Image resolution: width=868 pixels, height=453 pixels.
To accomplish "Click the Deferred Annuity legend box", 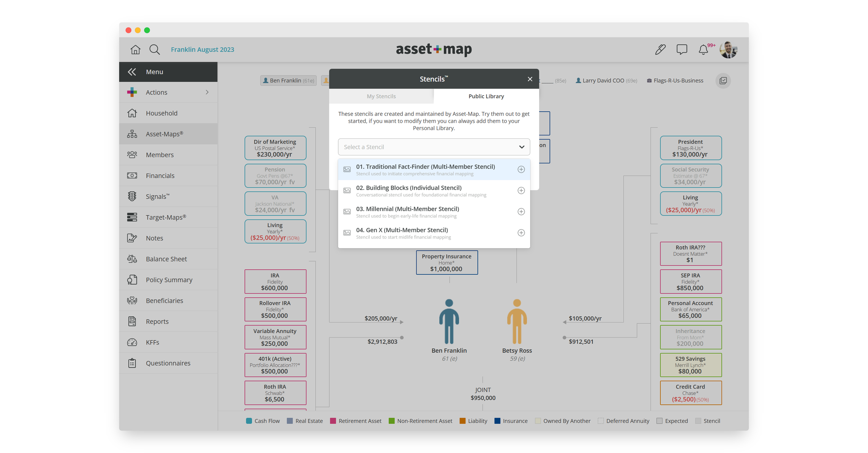I will (601, 421).
